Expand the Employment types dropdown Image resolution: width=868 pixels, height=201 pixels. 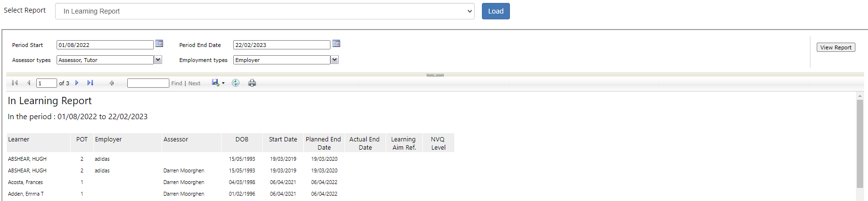(x=334, y=60)
